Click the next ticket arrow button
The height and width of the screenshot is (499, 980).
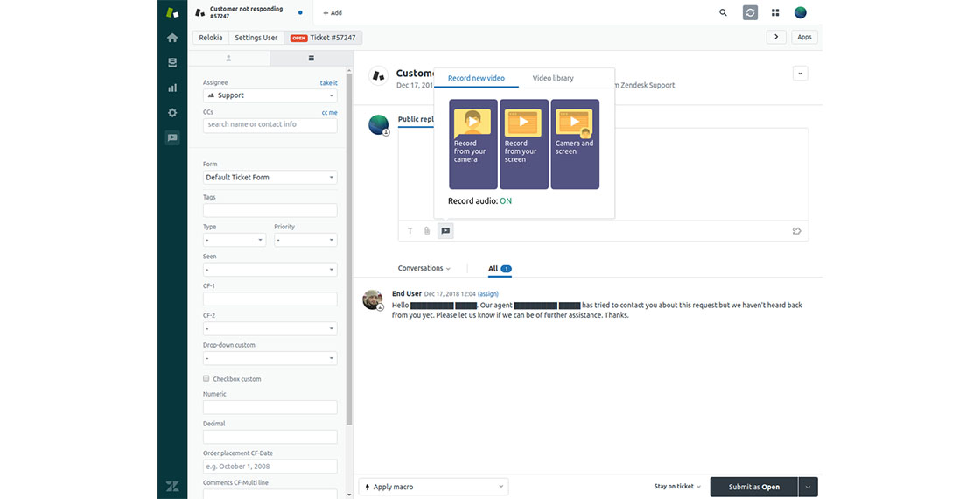point(776,37)
